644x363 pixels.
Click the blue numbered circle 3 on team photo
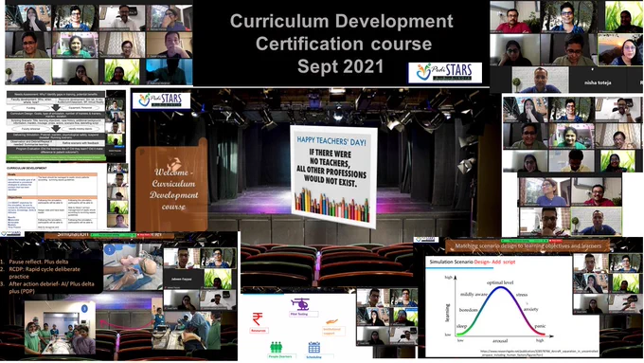click(85, 308)
